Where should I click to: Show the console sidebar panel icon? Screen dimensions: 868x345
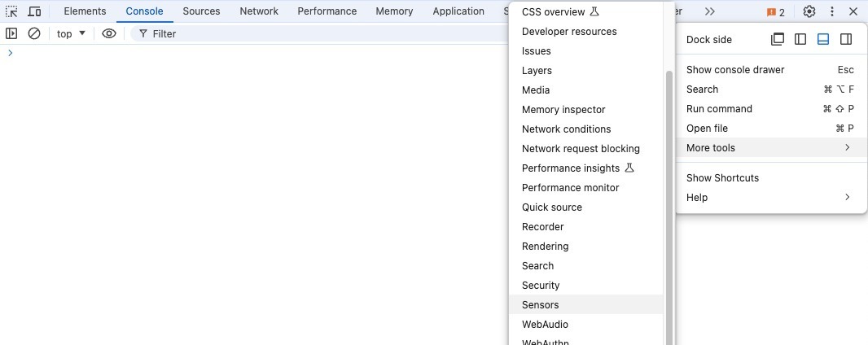11,33
